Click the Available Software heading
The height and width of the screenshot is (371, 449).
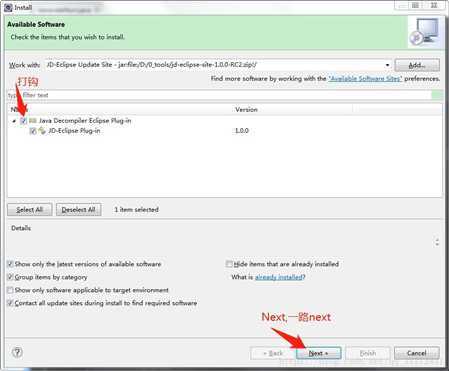pos(36,24)
